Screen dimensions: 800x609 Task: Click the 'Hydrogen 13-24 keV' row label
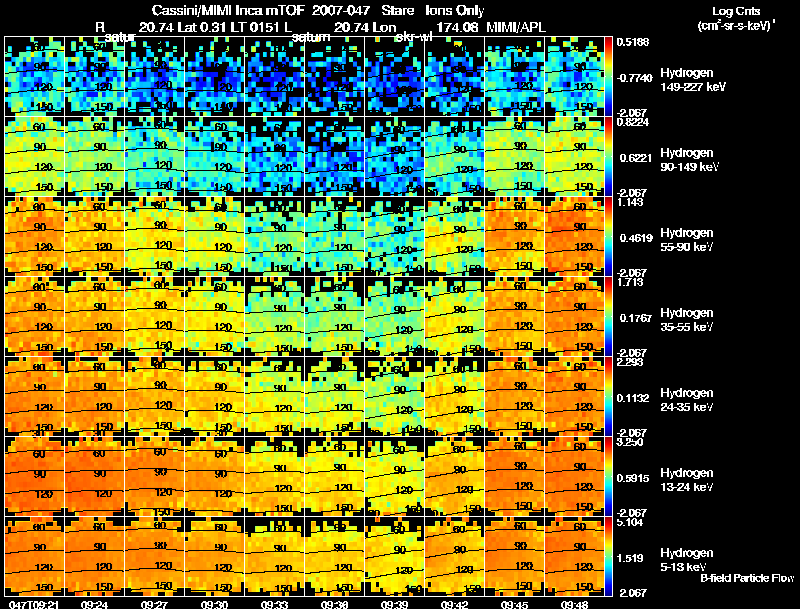point(687,479)
